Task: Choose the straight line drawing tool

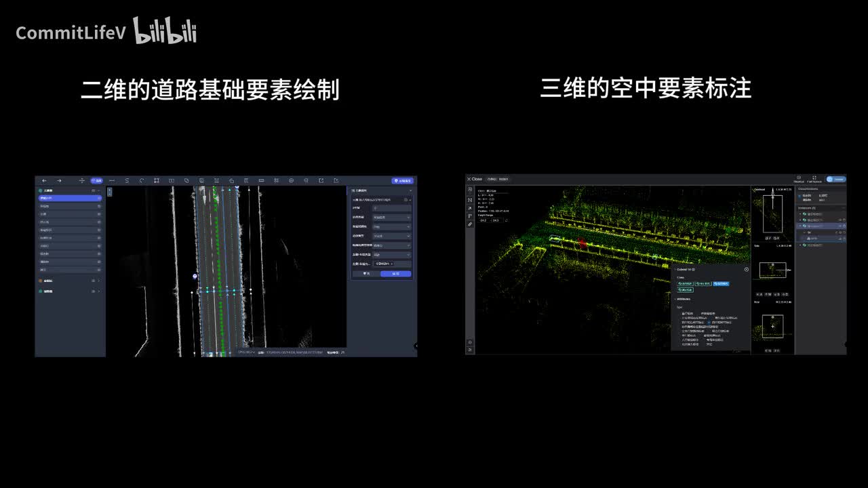Action: pyautogui.click(x=112, y=180)
